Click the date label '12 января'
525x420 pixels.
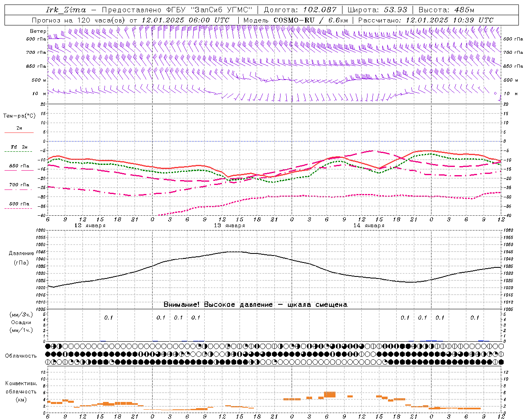(90, 226)
